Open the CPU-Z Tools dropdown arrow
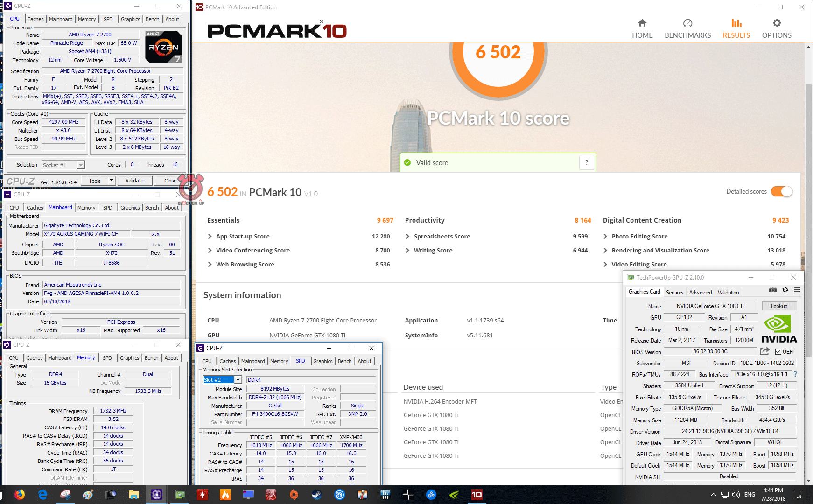The image size is (813, 504). pyautogui.click(x=112, y=181)
